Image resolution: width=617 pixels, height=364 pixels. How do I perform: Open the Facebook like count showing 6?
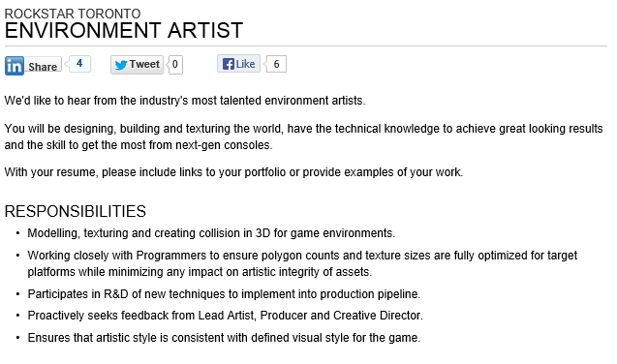pos(276,64)
